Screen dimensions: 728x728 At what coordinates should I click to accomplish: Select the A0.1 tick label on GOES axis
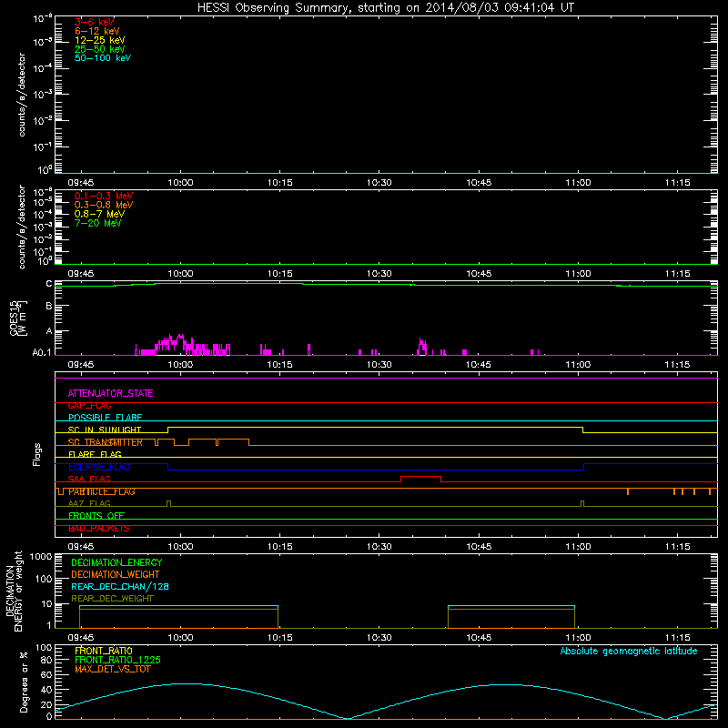pos(42,353)
